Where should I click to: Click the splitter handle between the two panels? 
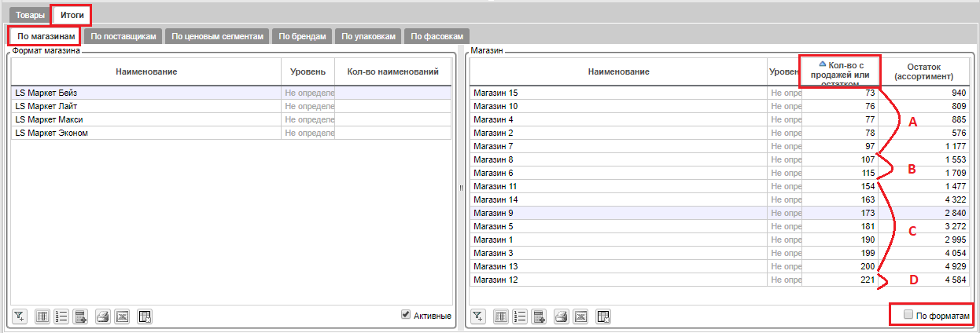pos(460,188)
